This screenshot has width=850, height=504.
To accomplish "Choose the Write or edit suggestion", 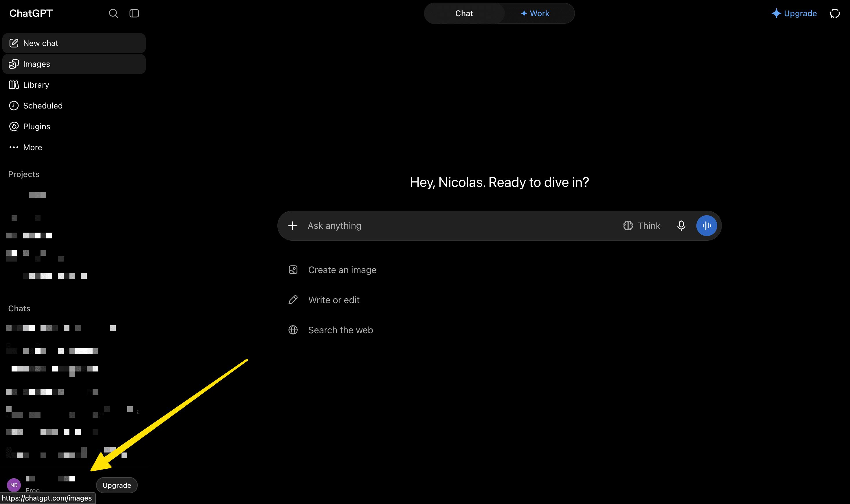I will pos(324,300).
